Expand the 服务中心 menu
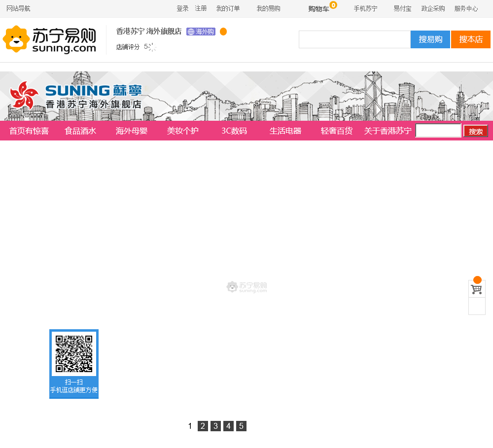The width and height of the screenshot is (493, 448). pyautogui.click(x=466, y=8)
